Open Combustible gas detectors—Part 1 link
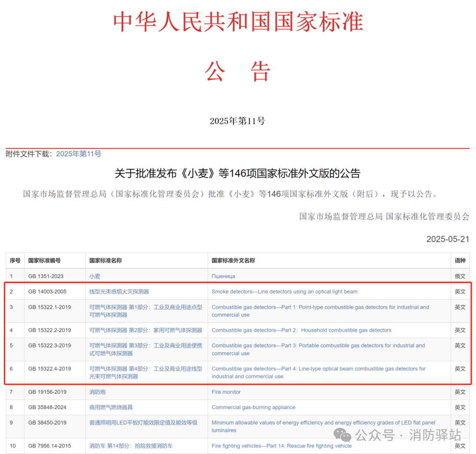 pos(320,311)
